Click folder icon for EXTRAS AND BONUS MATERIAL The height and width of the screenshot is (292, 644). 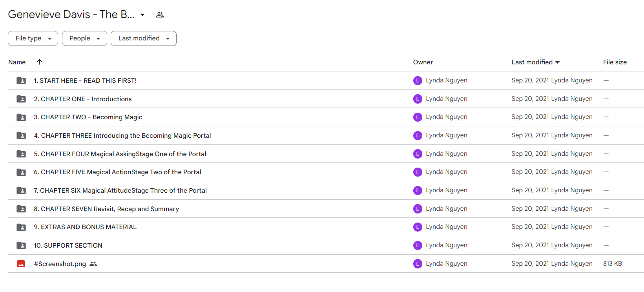pyautogui.click(x=21, y=227)
